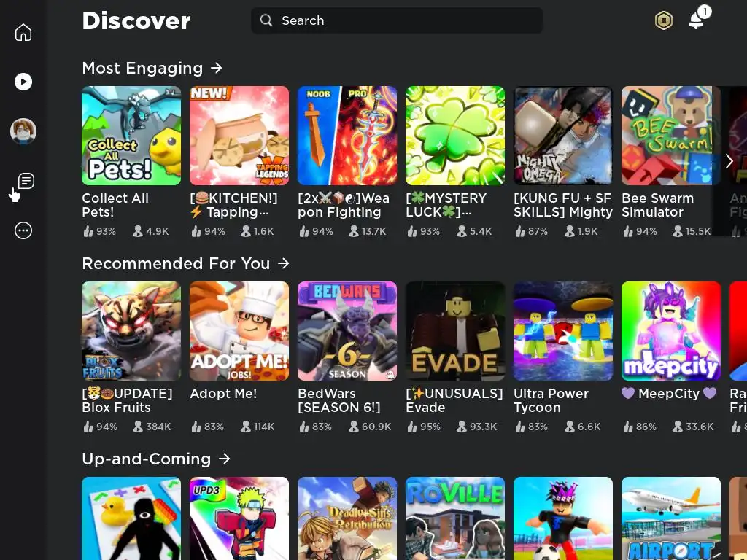Open the Adopt Me! title link

223,394
